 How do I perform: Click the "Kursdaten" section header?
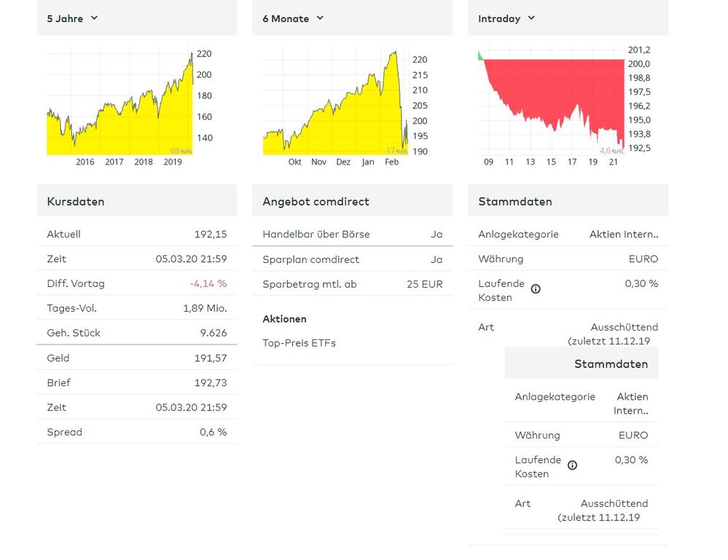click(x=76, y=202)
